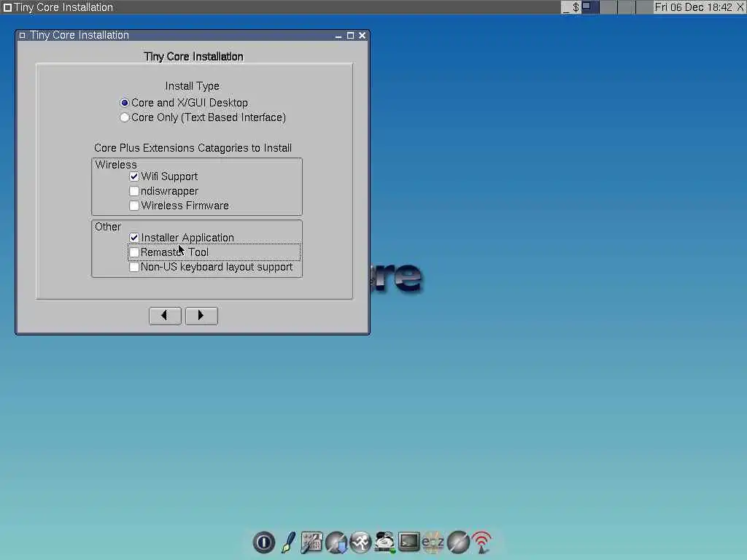This screenshot has width=747, height=560.
Task: Switch to the fourth desktop pager cell
Action: 645,7
